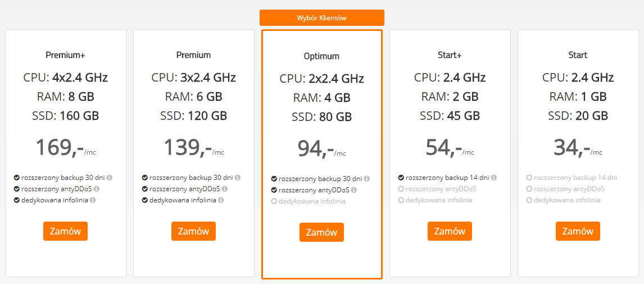The height and width of the screenshot is (284, 644).
Task: Click info icon beside Premium+ dedykowana infolinia
Action: pos(93,200)
